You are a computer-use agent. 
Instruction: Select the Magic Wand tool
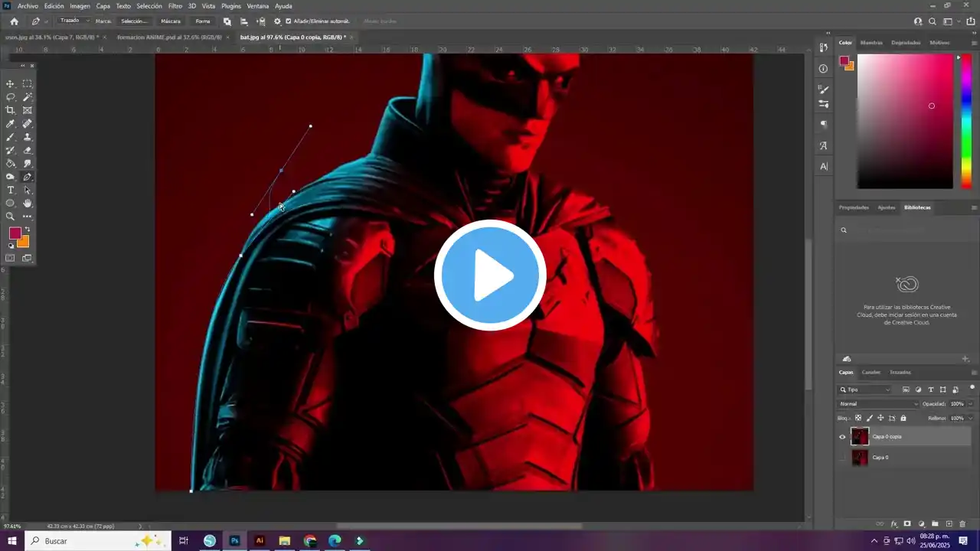click(28, 97)
